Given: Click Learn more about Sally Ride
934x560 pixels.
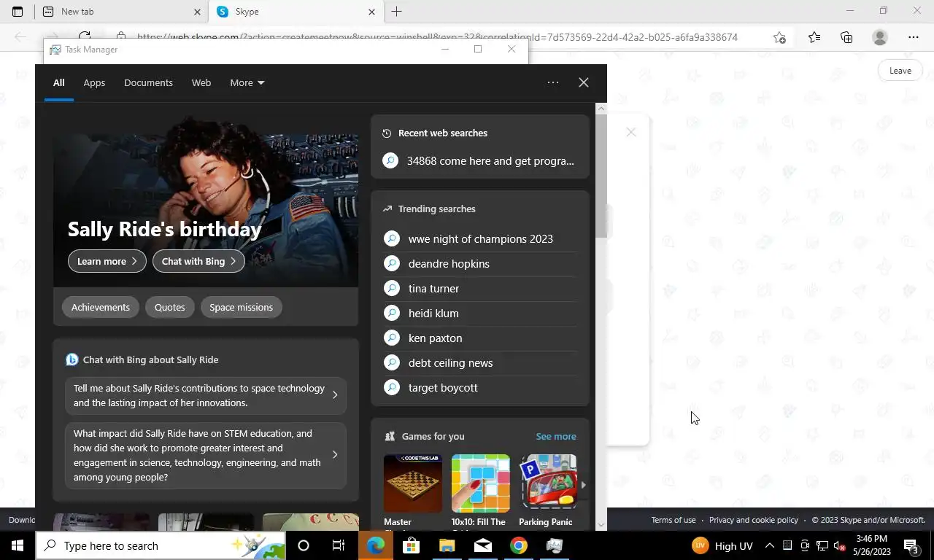Looking at the screenshot, I should [x=107, y=261].
